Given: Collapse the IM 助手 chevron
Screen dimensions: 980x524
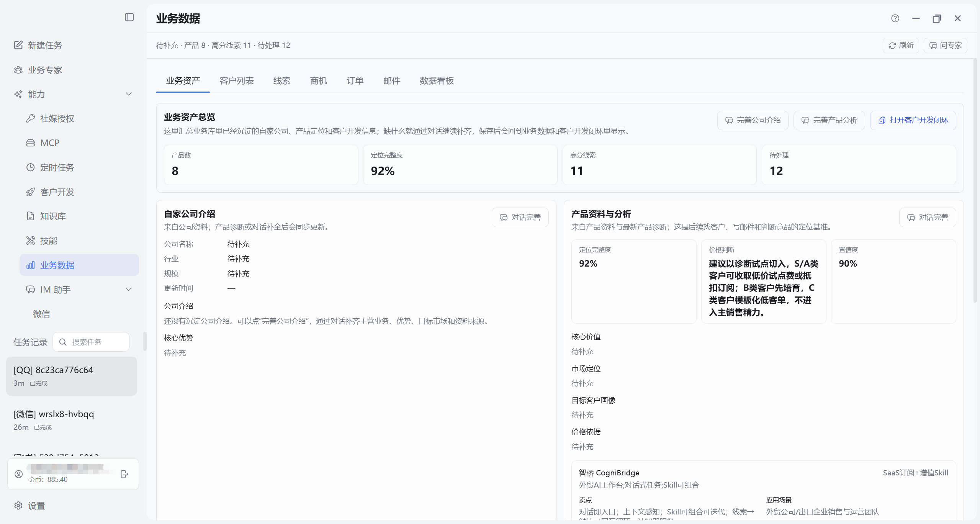Looking at the screenshot, I should coord(129,290).
